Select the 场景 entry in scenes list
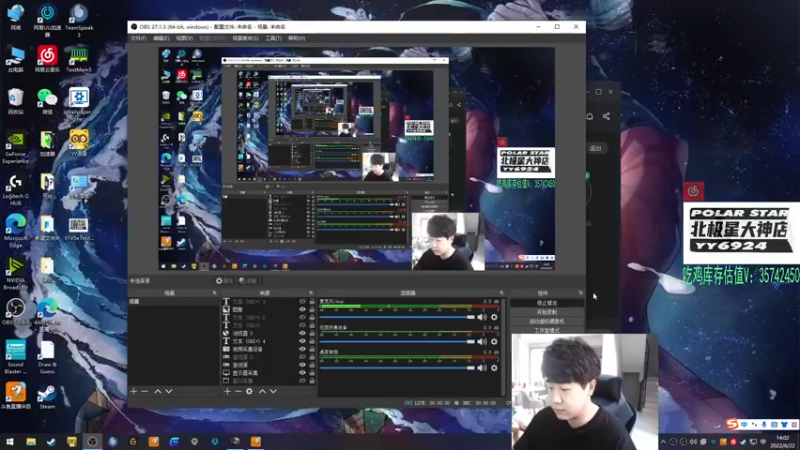The image size is (800, 450). [173, 302]
